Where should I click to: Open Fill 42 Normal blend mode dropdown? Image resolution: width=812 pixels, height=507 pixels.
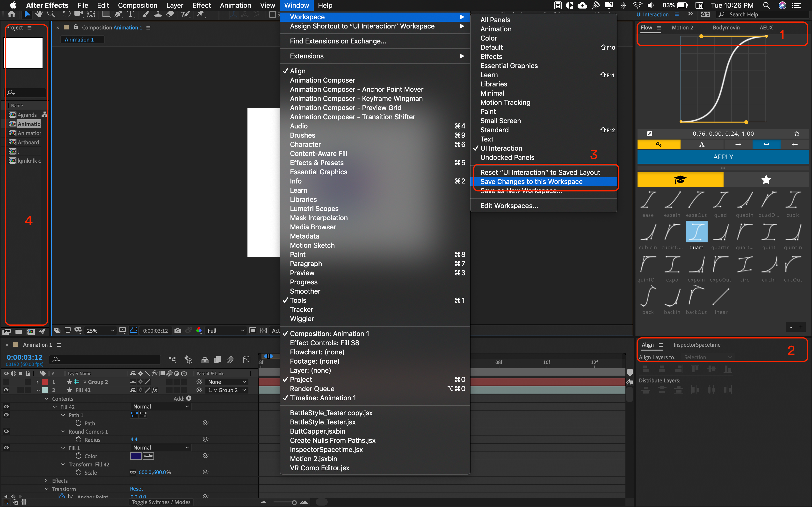[x=161, y=406]
